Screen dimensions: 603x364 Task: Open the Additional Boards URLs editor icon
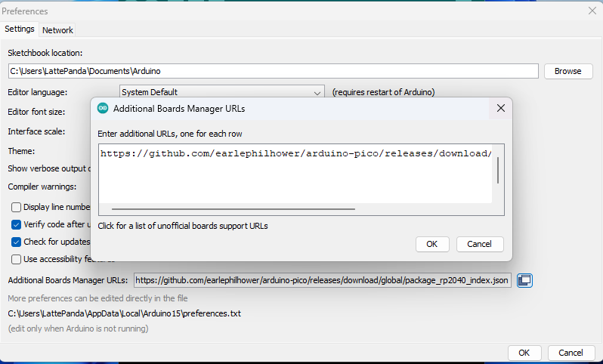[524, 280]
